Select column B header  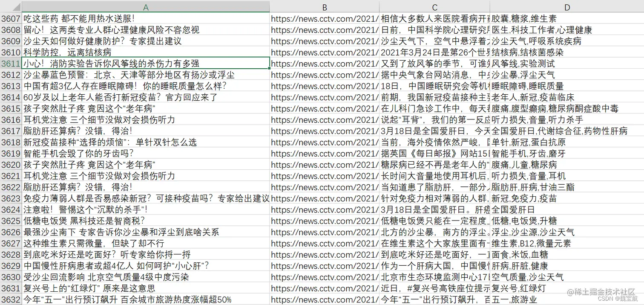[x=325, y=7]
